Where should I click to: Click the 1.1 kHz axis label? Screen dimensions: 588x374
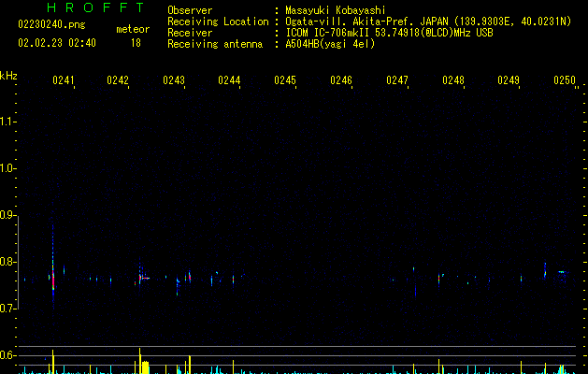coord(7,122)
